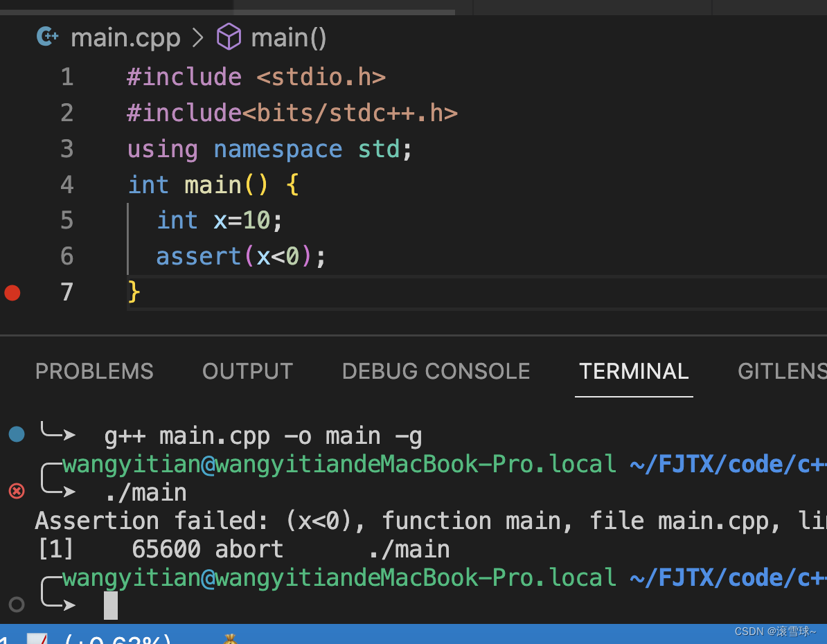Image resolution: width=827 pixels, height=644 pixels.
Task: Click blue success marker beside g++ command
Action: pos(17,434)
